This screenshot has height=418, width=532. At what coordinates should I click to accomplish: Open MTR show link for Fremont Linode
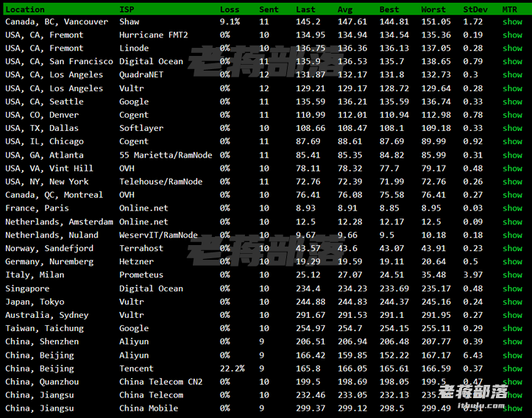click(512, 48)
